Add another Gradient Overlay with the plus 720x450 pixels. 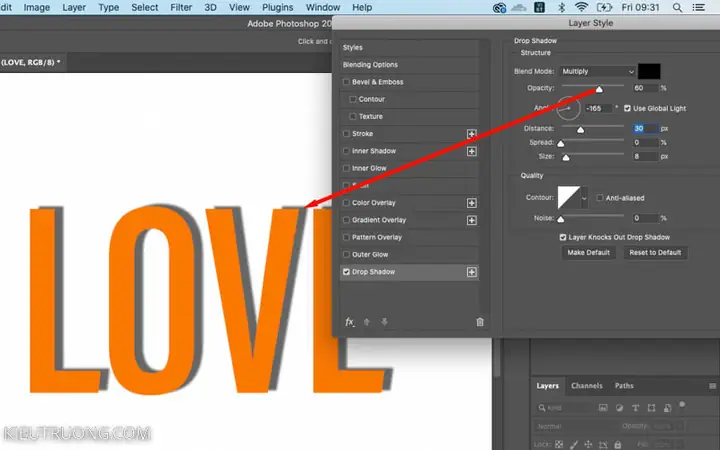[472, 220]
